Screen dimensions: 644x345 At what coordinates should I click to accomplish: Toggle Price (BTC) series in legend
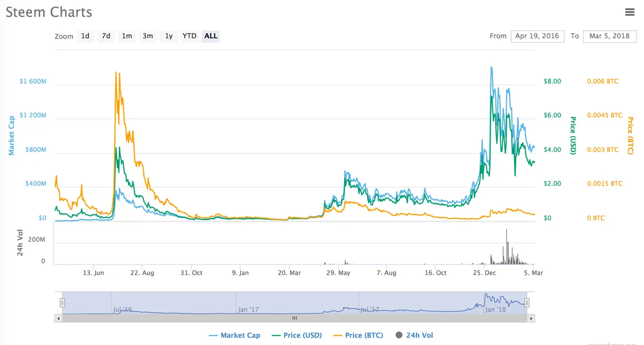(x=359, y=335)
